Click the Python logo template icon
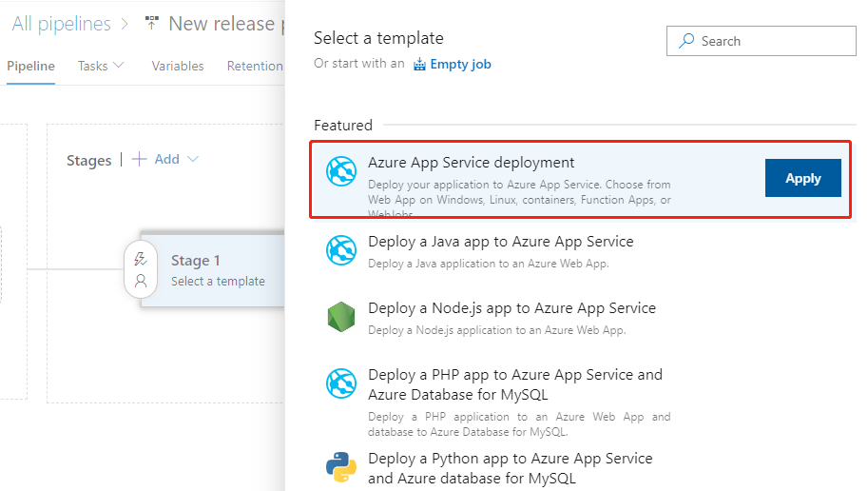This screenshot has width=868, height=491. [x=341, y=467]
